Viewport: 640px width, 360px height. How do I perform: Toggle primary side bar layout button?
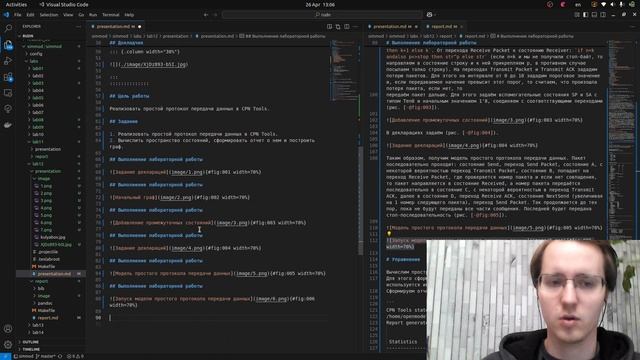click(x=585, y=15)
